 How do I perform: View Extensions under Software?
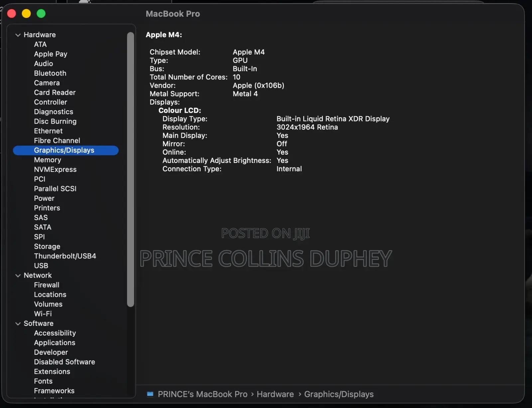tap(52, 372)
